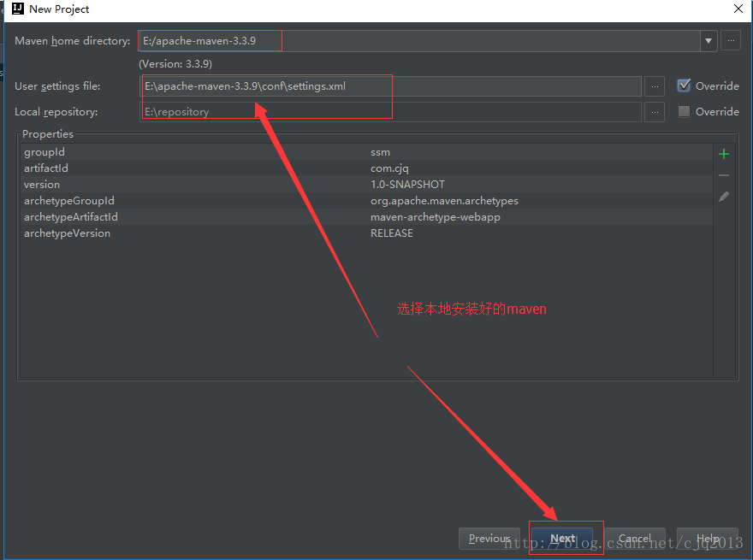
Task: Click the pencil edit property icon
Action: 724,197
